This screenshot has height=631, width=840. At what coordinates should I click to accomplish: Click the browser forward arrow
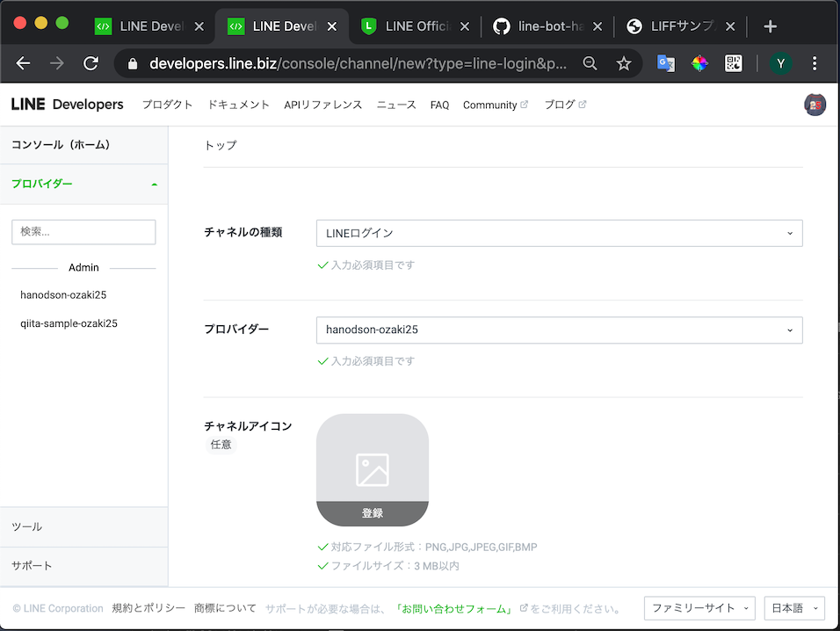(x=57, y=64)
